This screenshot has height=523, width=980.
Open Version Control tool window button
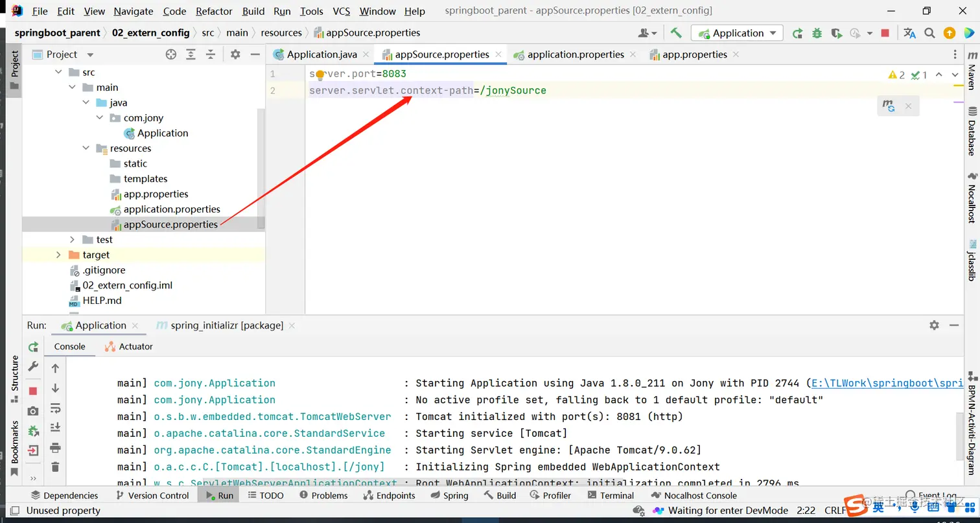tap(152, 495)
